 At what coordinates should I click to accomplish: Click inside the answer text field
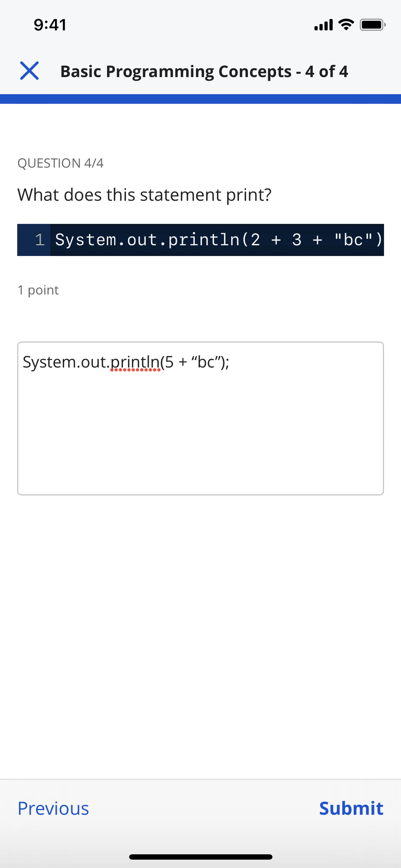[200, 418]
